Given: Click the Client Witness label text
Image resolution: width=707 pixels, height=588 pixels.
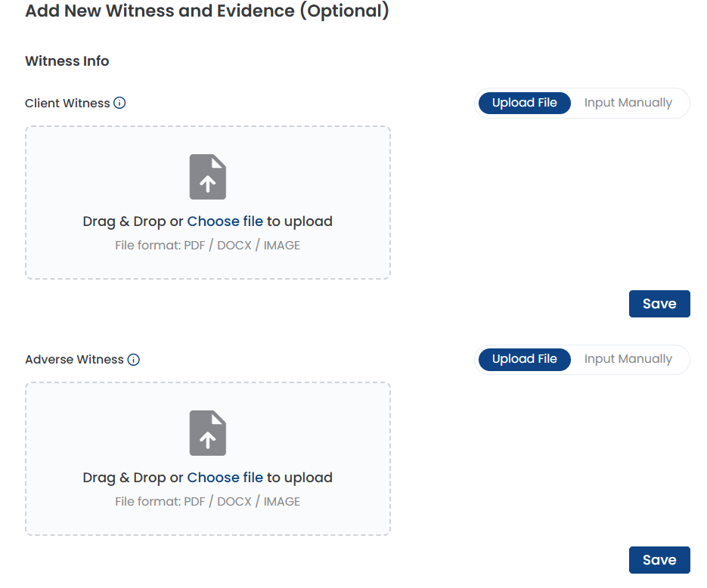Looking at the screenshot, I should 67,104.
